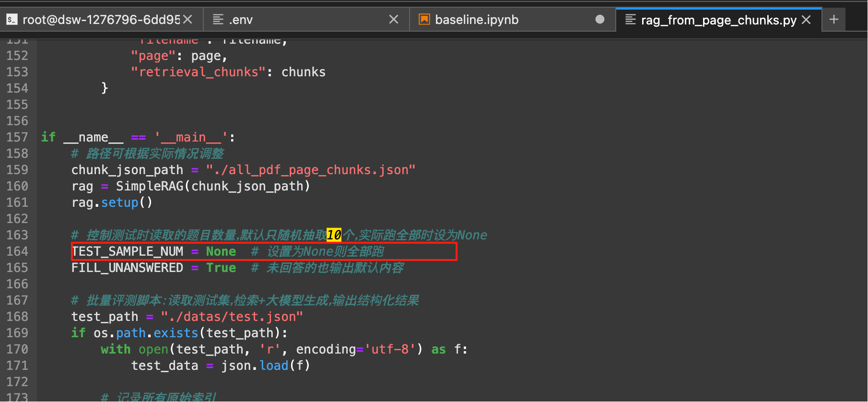Click the "./all_pdf_page_chunks.json" string
Screen dimensions: 868x402
[311, 170]
